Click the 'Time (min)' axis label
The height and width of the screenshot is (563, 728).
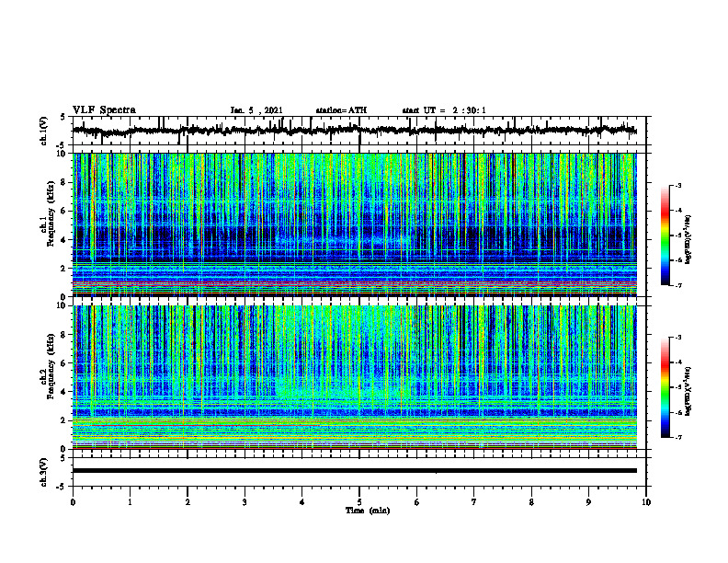368,511
